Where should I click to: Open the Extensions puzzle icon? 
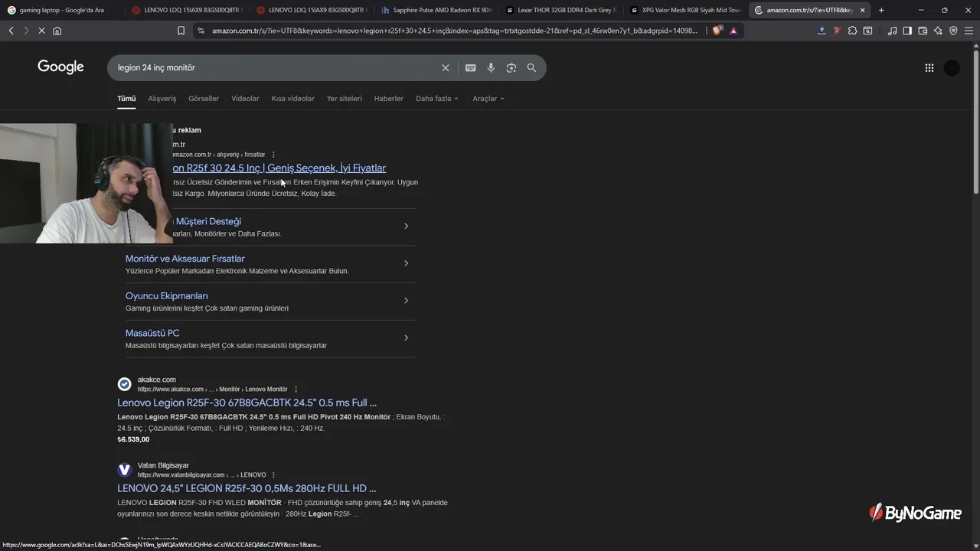pos(852,31)
